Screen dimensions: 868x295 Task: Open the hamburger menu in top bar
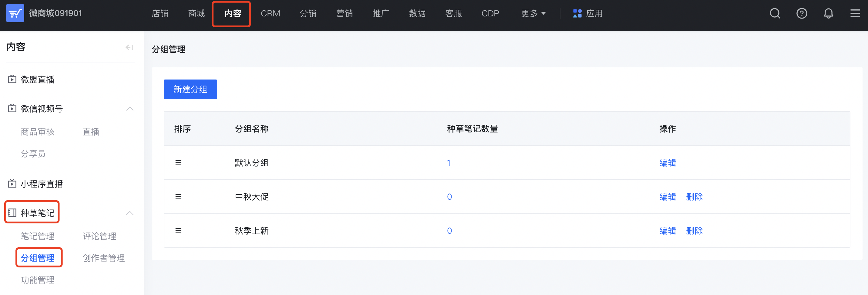click(x=855, y=13)
